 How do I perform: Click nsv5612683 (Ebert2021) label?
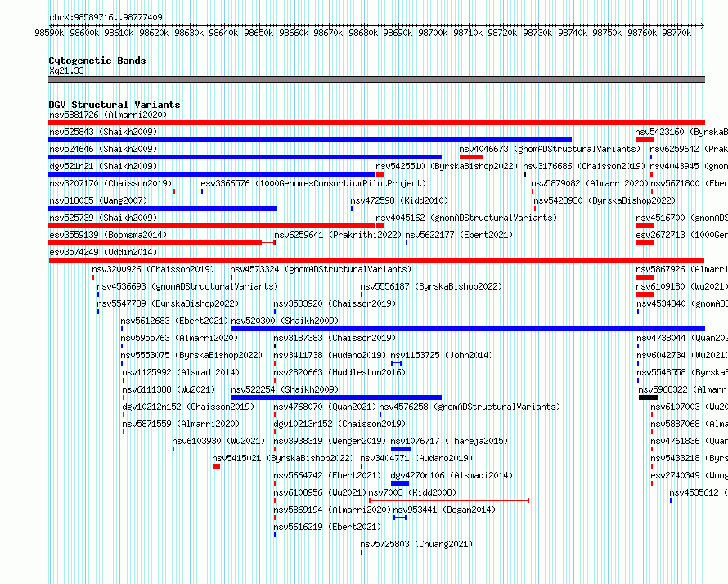174,321
